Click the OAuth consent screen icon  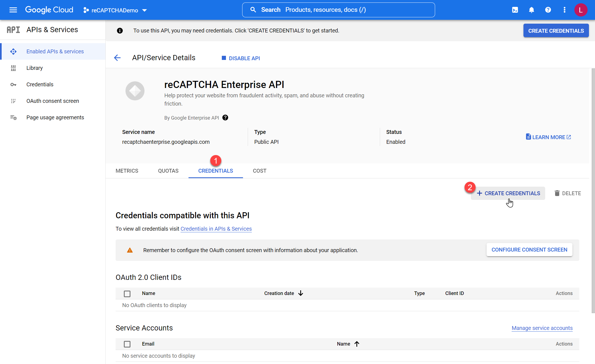[x=13, y=101]
